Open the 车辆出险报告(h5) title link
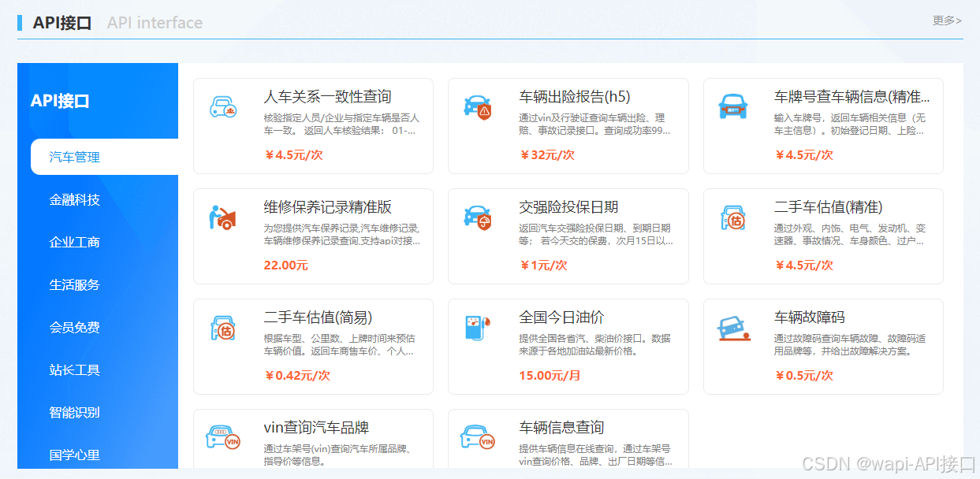 (575, 97)
